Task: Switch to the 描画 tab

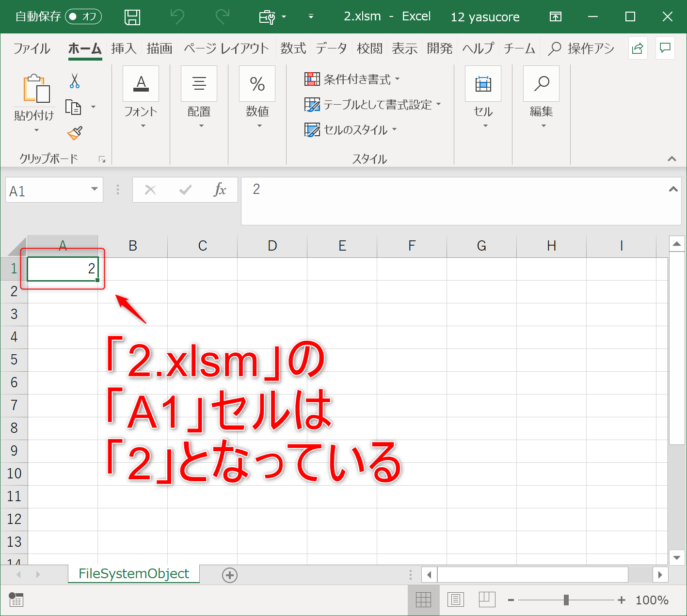Action: pyautogui.click(x=160, y=48)
